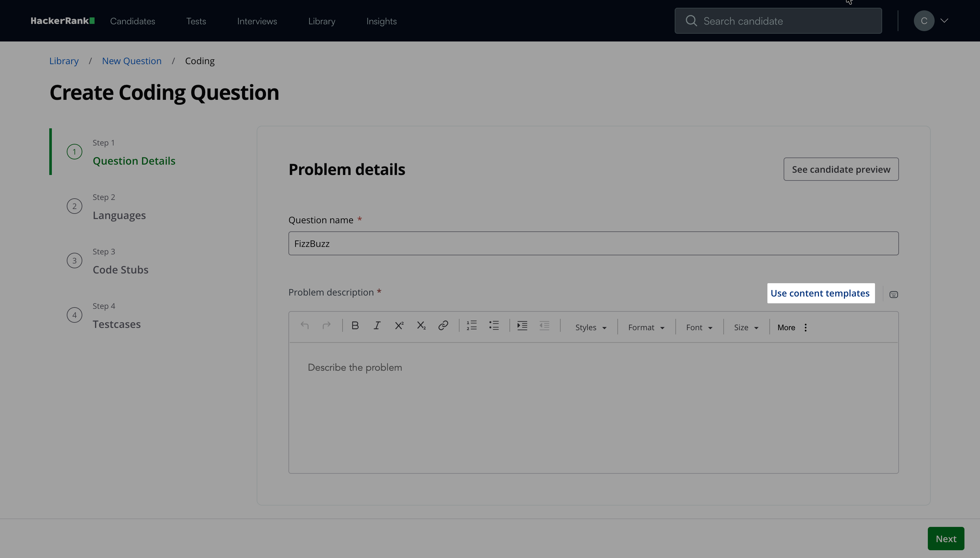Expand the user account menu chevron
Image resolution: width=980 pixels, height=558 pixels.
[944, 21]
